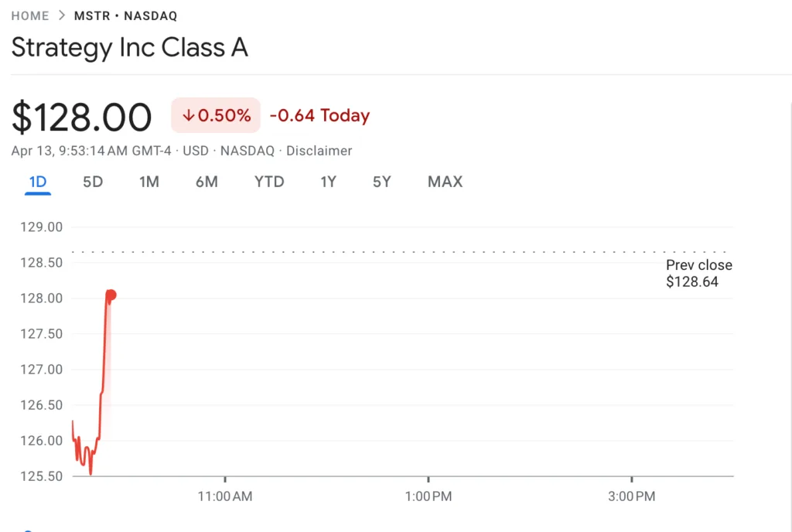View the MAX historical chart

445,182
